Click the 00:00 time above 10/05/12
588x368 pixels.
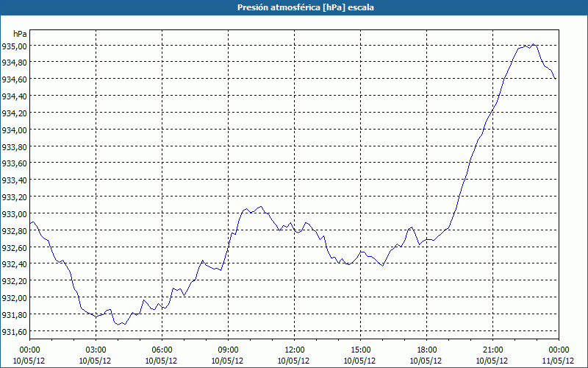click(29, 350)
